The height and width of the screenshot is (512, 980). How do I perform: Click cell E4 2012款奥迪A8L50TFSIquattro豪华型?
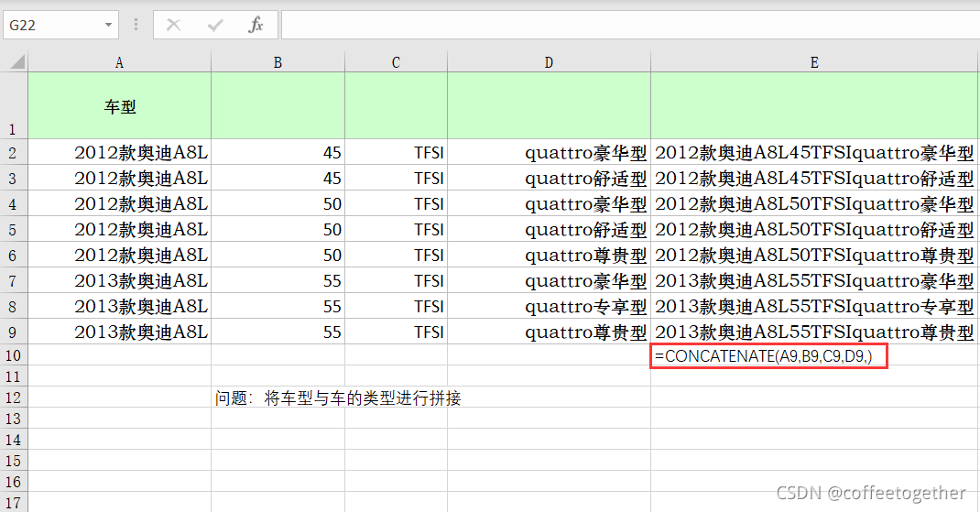tap(814, 204)
